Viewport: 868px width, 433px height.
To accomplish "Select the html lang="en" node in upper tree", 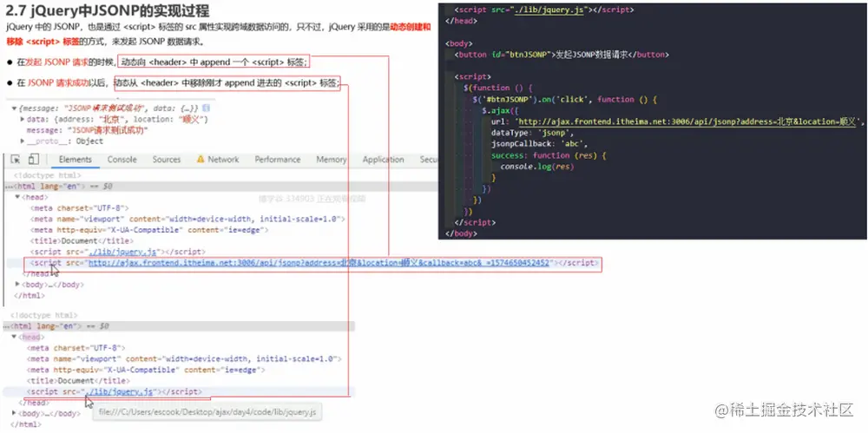I will click(49, 187).
